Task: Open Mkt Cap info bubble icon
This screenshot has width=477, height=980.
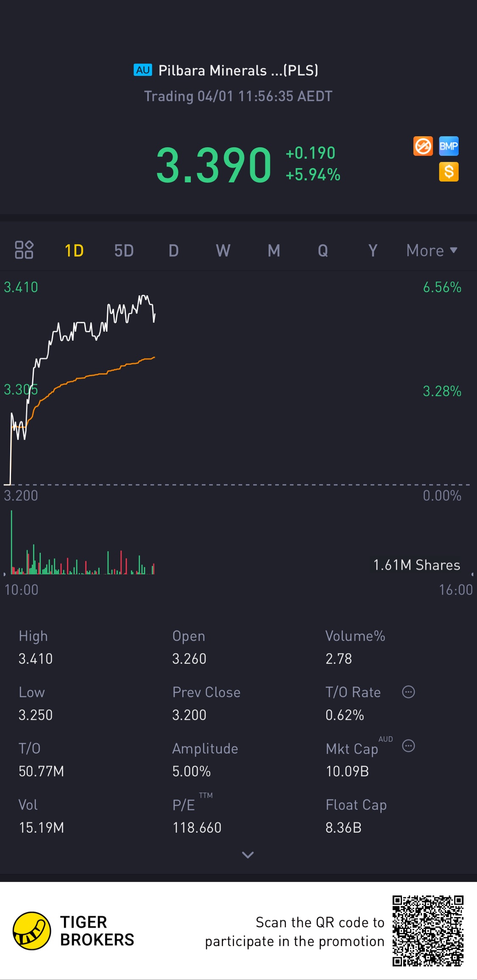Action: pyautogui.click(x=408, y=746)
